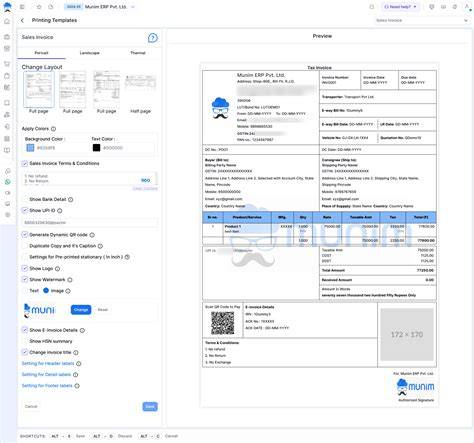Switch to the Landscape tab
The image size is (474, 443).
click(x=89, y=53)
